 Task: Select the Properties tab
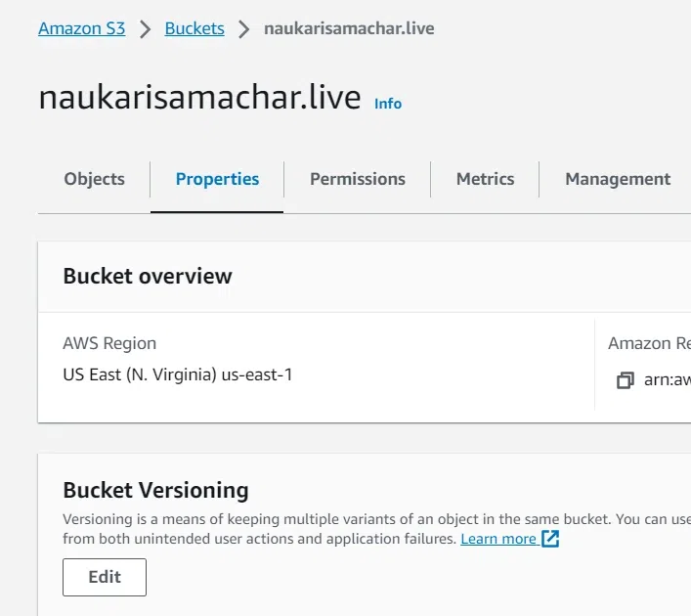(x=217, y=179)
